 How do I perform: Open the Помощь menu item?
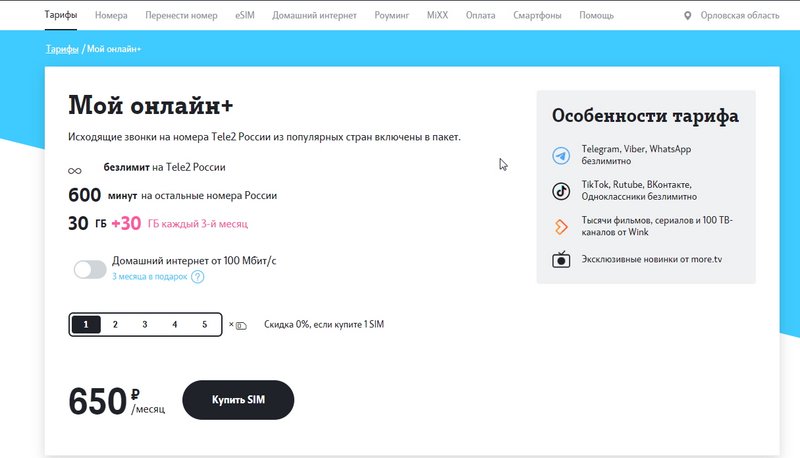(596, 15)
